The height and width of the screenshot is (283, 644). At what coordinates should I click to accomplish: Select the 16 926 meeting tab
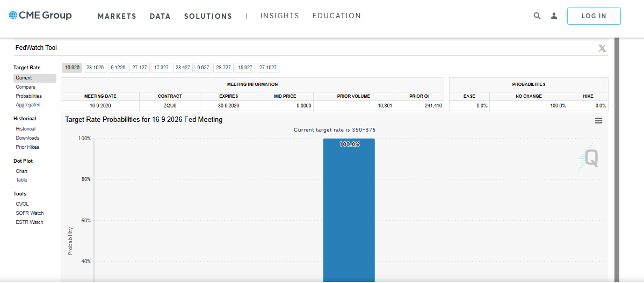[x=73, y=68]
